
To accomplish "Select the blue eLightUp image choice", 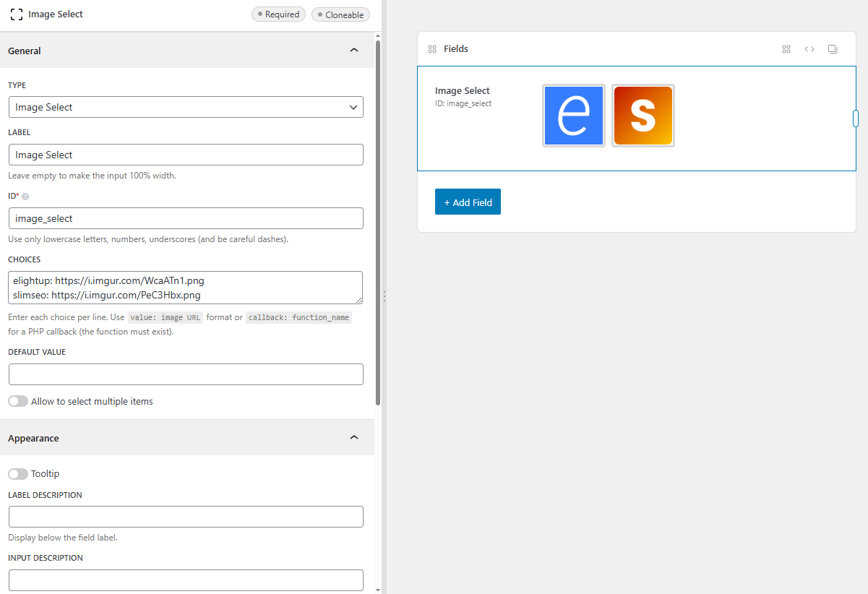I will 574,116.
